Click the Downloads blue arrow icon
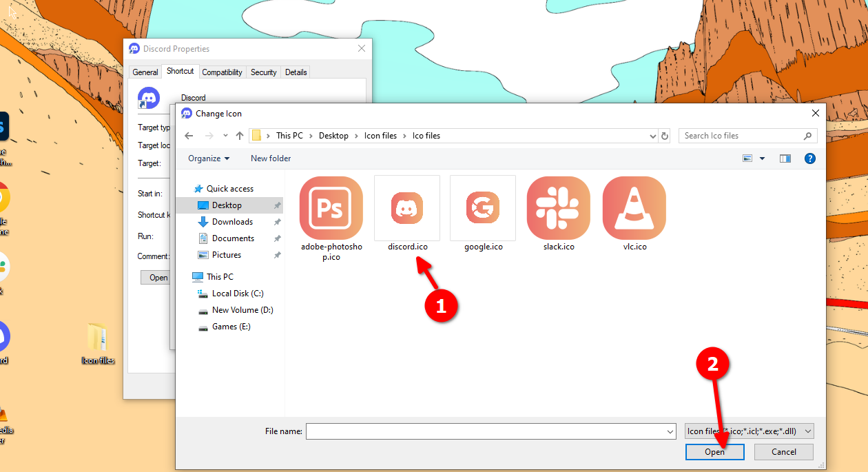868x472 pixels. (203, 222)
